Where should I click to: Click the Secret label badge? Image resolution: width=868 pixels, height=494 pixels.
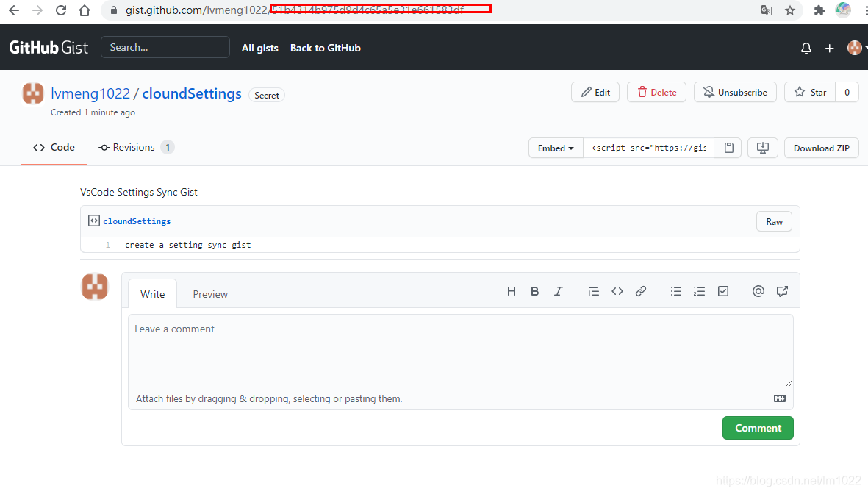267,96
